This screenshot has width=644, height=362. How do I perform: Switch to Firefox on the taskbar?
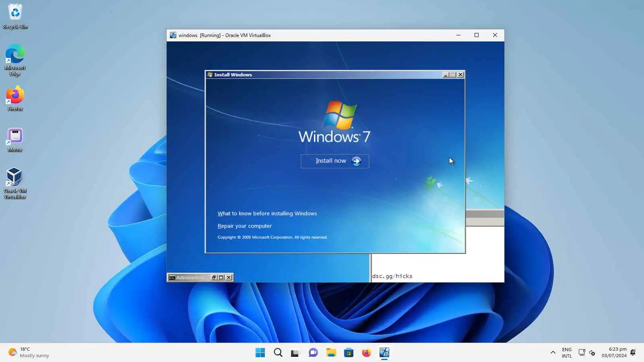[x=366, y=353]
